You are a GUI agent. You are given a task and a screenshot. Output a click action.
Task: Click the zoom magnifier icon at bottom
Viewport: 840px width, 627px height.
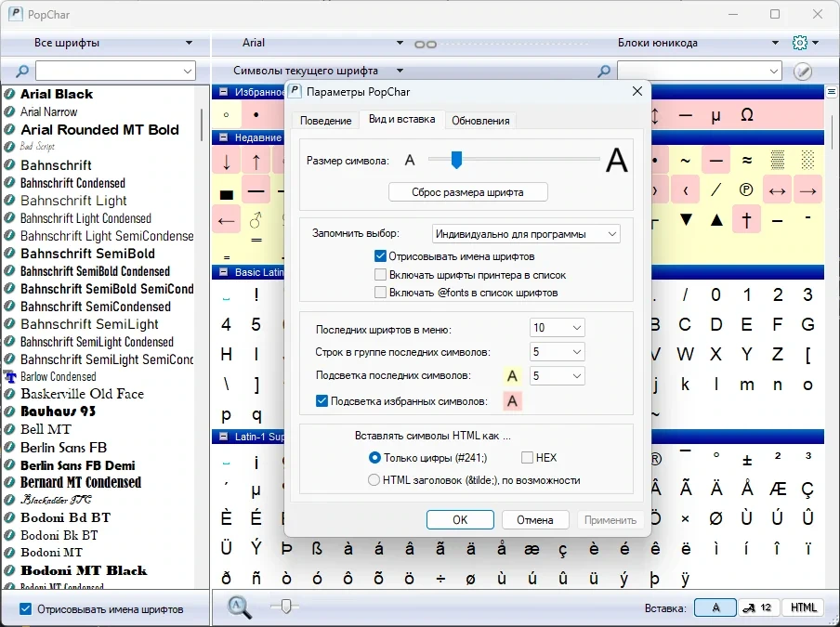point(239,607)
